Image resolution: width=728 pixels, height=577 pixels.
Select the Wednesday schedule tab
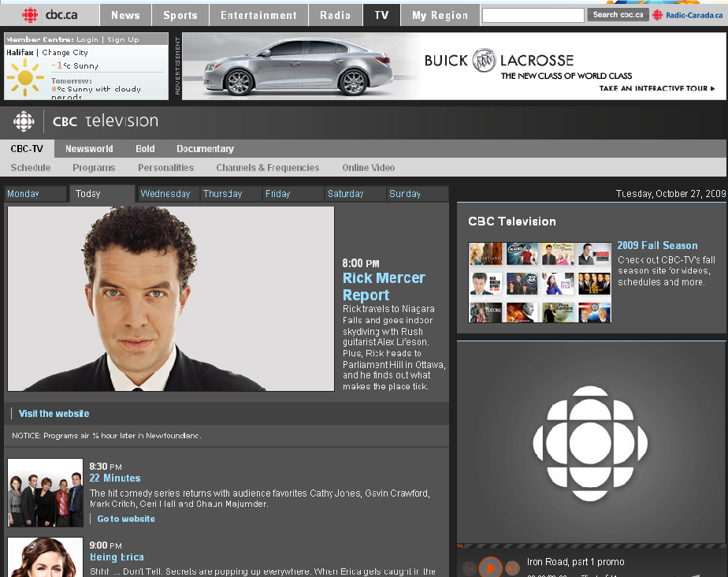point(165,194)
